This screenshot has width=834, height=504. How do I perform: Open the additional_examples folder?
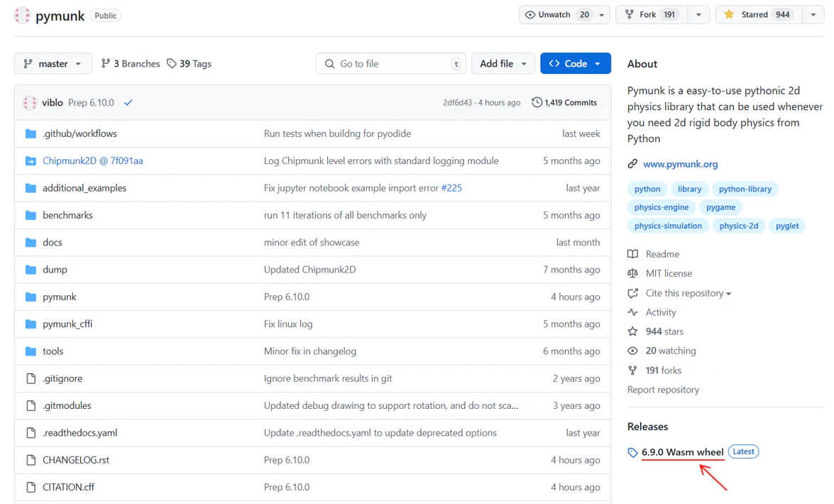pos(84,188)
